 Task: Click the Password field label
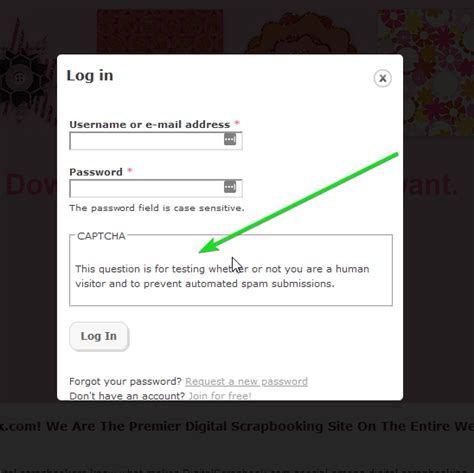[96, 172]
